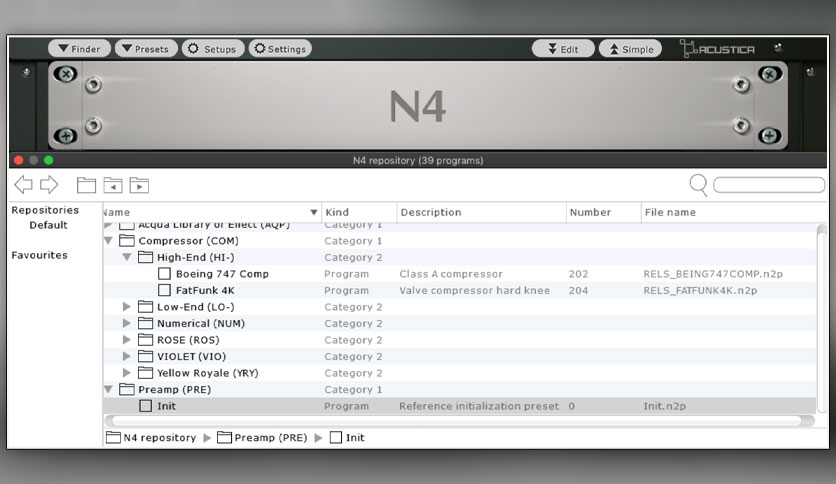This screenshot has height=484, width=836.
Task: Click the forward navigation arrow
Action: point(49,184)
